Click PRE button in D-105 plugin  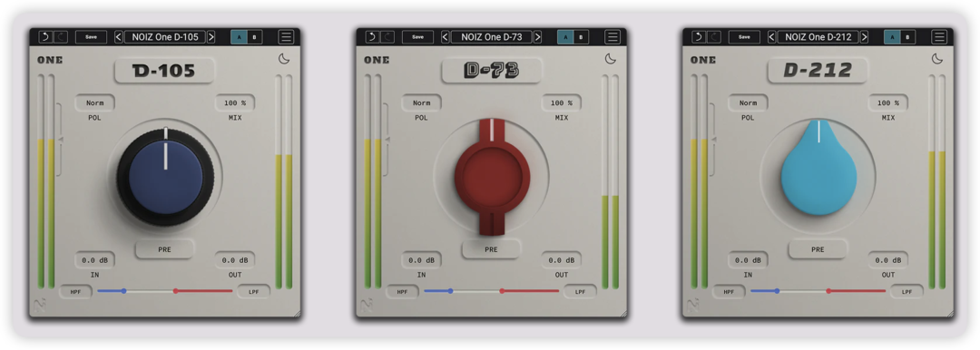[164, 249]
